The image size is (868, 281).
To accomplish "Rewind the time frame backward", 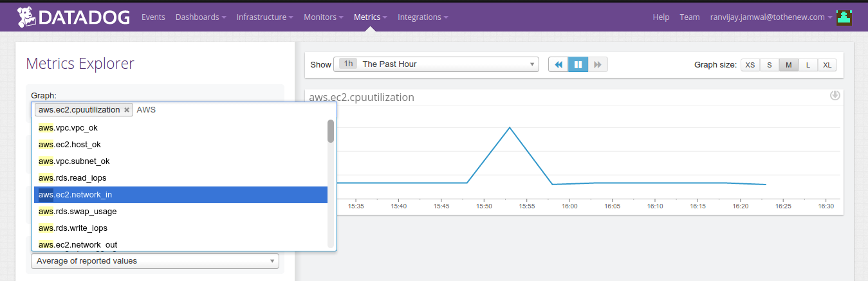I will (559, 64).
